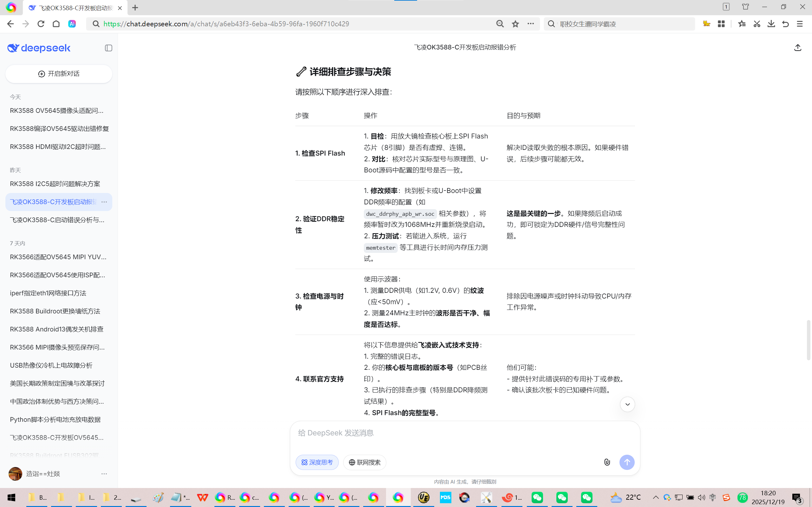Open Python脚本分析电池充放电数据 conversation

[x=56, y=420]
